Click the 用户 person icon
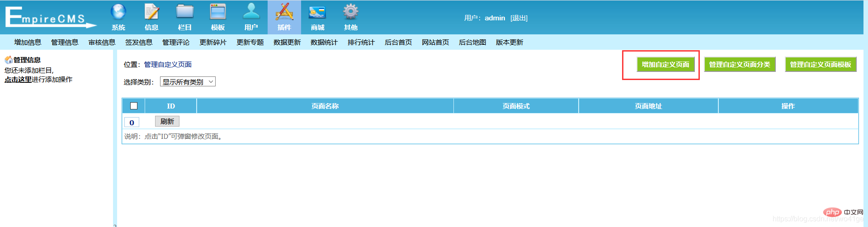Screen dimensions: 868x227 coord(251,12)
